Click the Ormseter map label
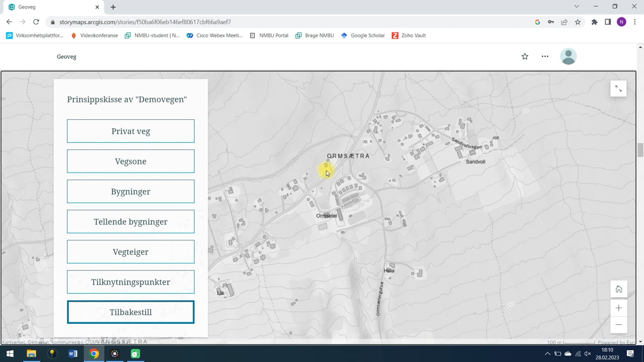This screenshot has width=644, height=362. (327, 216)
